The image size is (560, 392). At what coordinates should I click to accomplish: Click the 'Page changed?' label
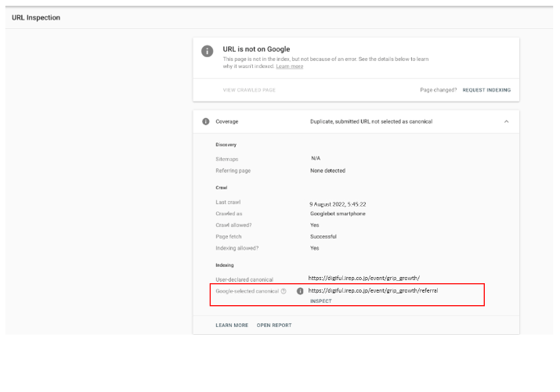point(438,90)
